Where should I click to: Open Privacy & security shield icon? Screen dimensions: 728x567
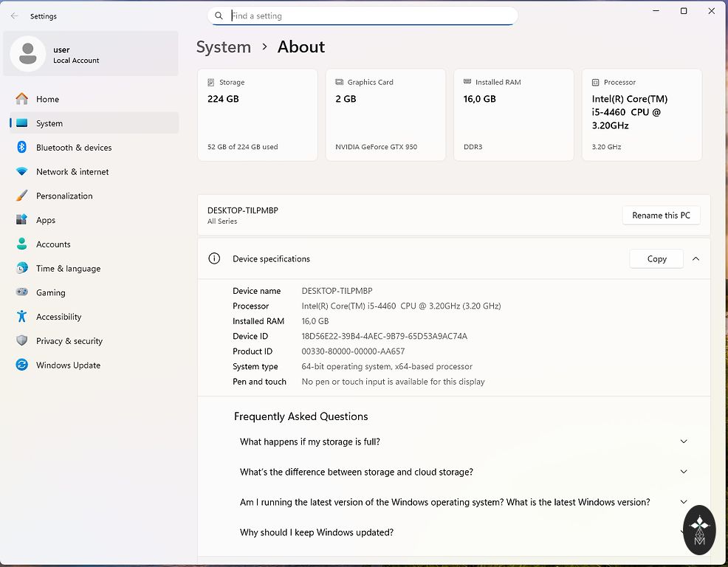pyautogui.click(x=22, y=341)
